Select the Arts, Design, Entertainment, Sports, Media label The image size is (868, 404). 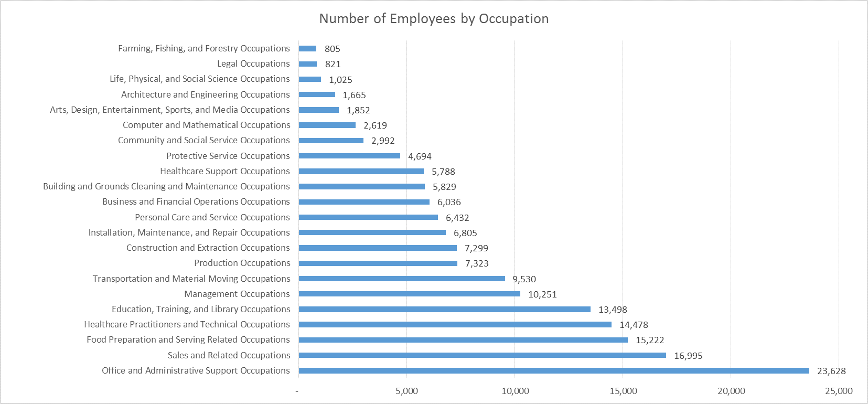pos(169,110)
